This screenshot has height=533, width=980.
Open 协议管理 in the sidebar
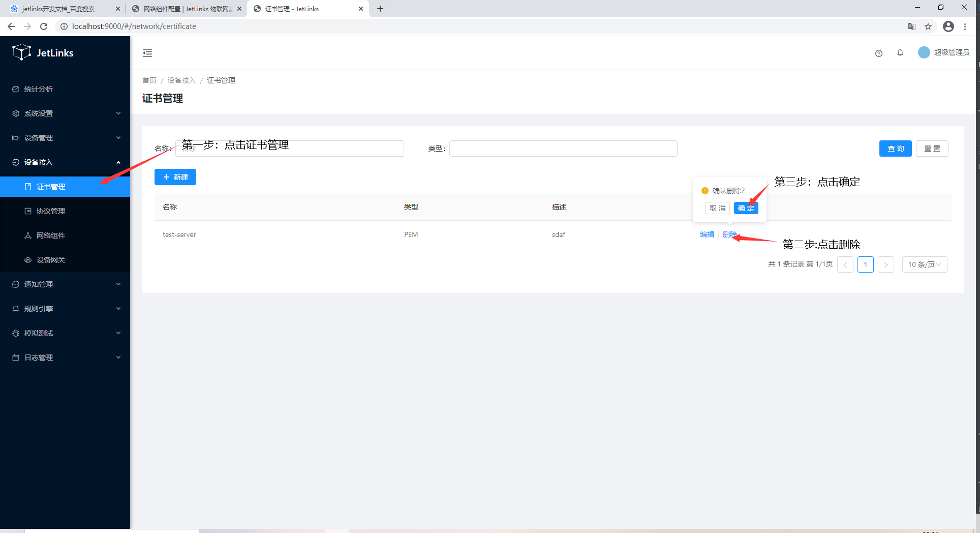[x=51, y=211]
